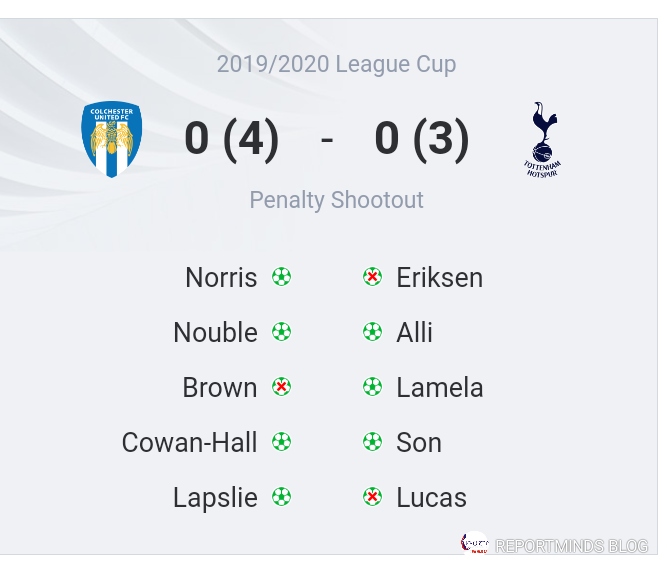Click the Tottenham Hotspur club crest
The image size is (667, 577).
pyautogui.click(x=542, y=139)
